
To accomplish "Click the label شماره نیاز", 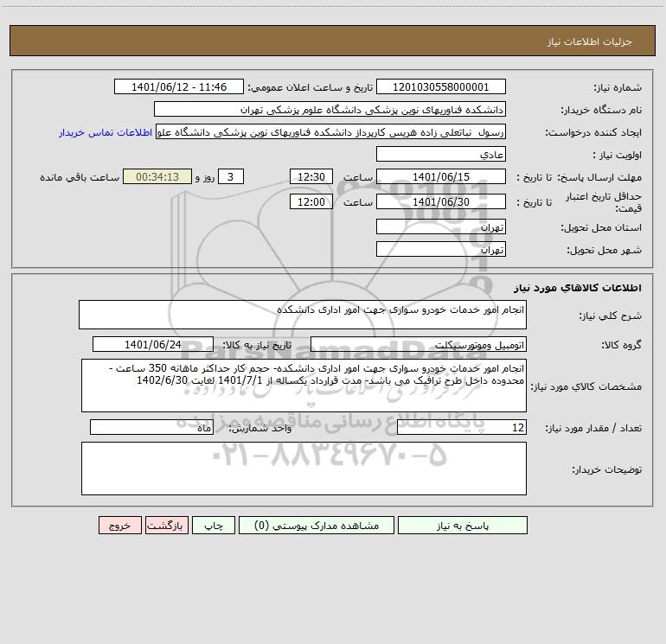I will [x=618, y=88].
